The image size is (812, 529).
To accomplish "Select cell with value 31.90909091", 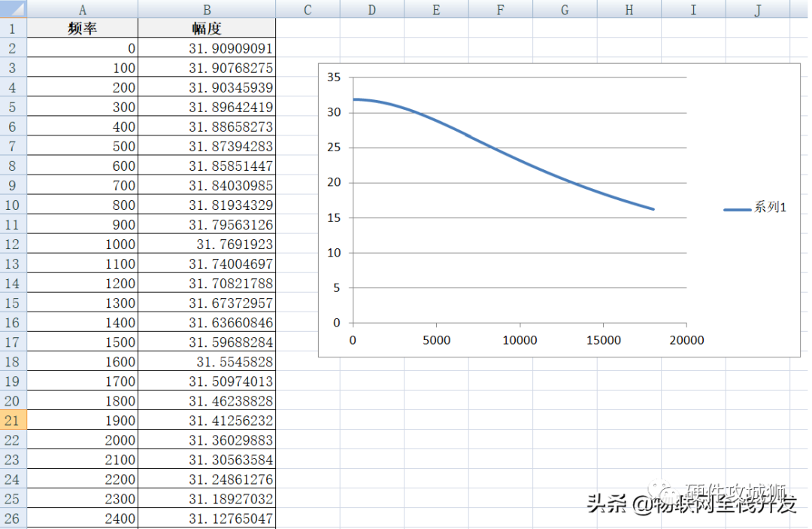I will click(207, 48).
